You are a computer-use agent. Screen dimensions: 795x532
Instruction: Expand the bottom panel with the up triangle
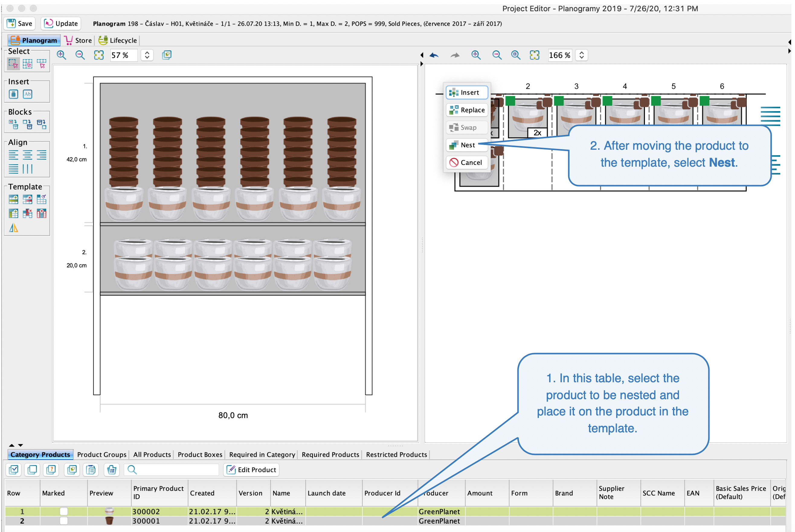12,445
